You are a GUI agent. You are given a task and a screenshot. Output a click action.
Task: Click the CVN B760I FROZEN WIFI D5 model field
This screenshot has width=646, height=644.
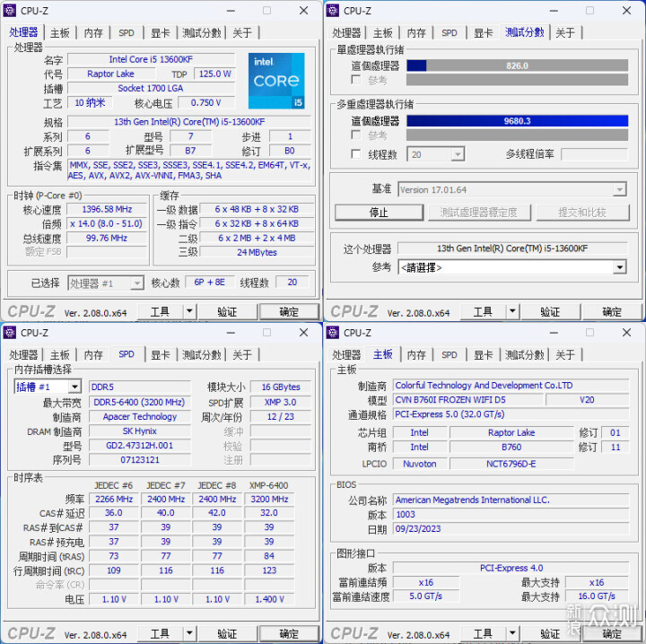tap(468, 400)
